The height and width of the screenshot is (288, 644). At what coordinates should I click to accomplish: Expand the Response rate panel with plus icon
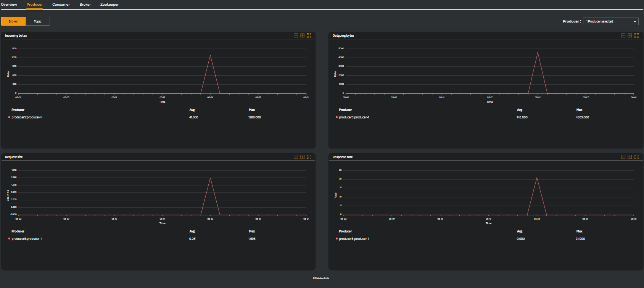(x=630, y=157)
